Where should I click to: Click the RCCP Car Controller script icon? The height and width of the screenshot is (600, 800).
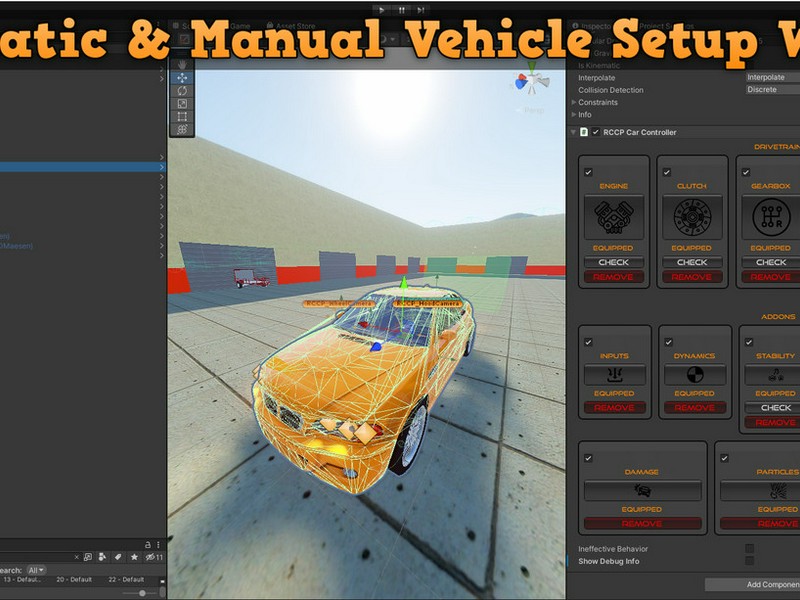[584, 132]
